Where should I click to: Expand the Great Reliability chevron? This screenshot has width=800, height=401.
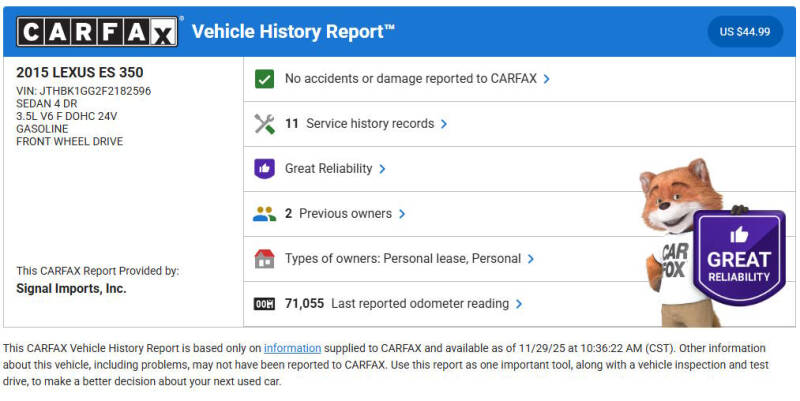point(383,169)
